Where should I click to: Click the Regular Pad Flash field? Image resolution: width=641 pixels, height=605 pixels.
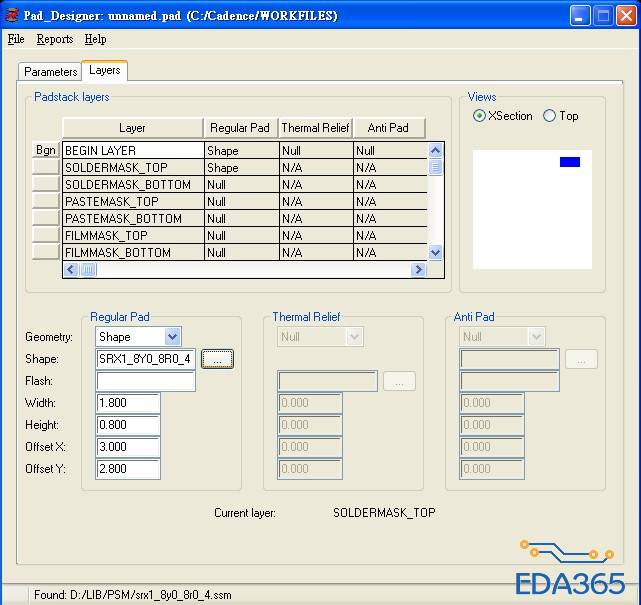tap(146, 381)
